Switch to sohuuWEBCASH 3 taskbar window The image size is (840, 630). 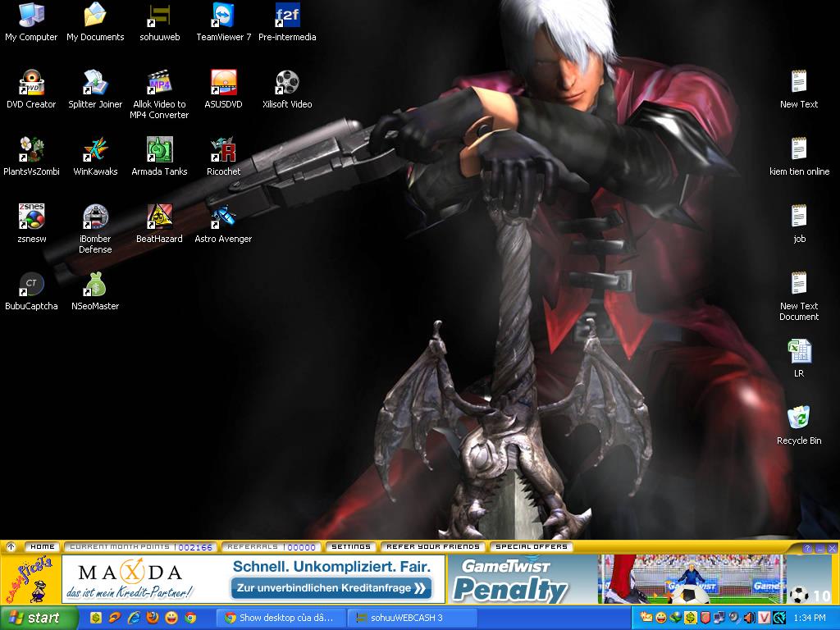coord(412,618)
